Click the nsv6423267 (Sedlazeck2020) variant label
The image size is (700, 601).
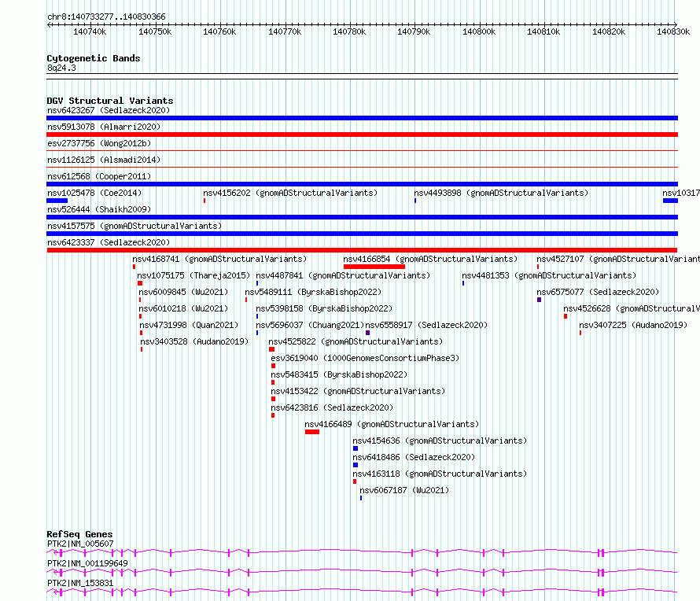(109, 110)
